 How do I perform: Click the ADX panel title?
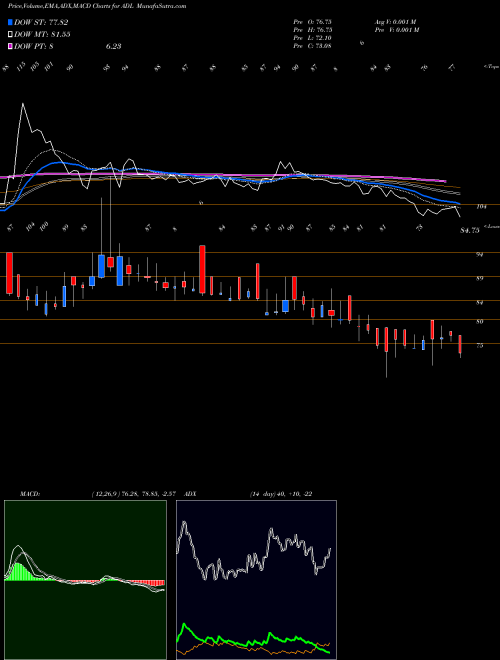pos(190,494)
